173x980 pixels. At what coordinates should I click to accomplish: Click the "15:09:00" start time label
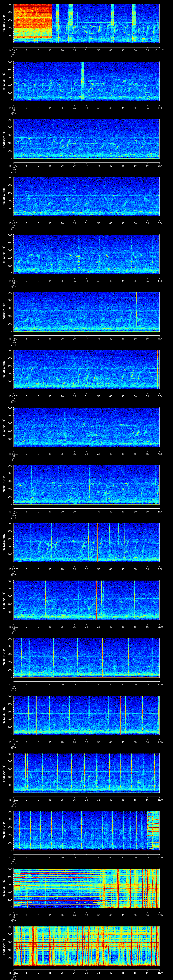click(14, 627)
